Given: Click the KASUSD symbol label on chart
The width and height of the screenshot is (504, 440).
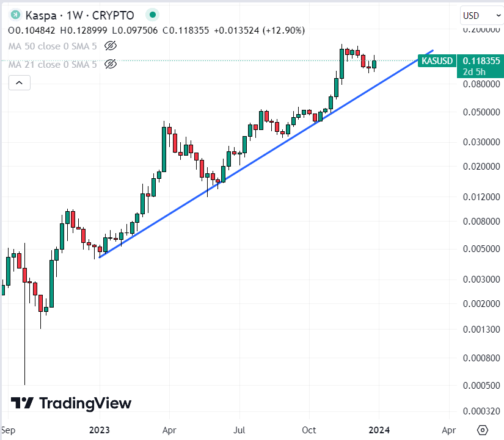Looking at the screenshot, I should [x=436, y=61].
